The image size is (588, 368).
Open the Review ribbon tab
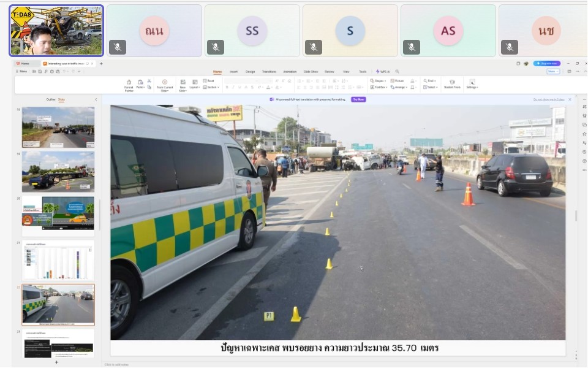[330, 71]
